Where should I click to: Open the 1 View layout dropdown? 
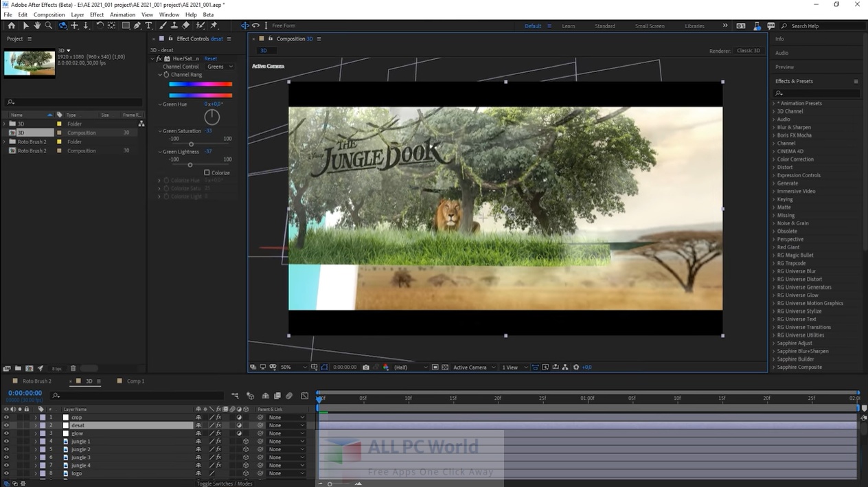[515, 367]
